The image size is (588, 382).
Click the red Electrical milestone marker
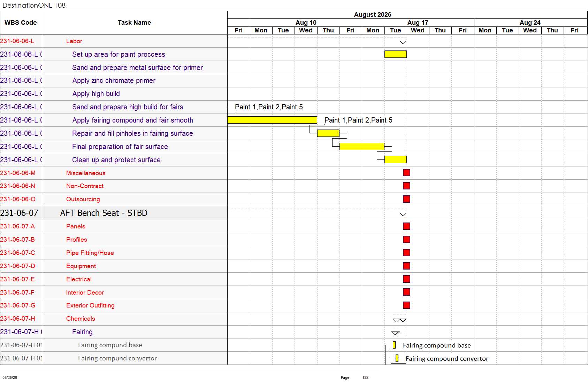click(406, 279)
